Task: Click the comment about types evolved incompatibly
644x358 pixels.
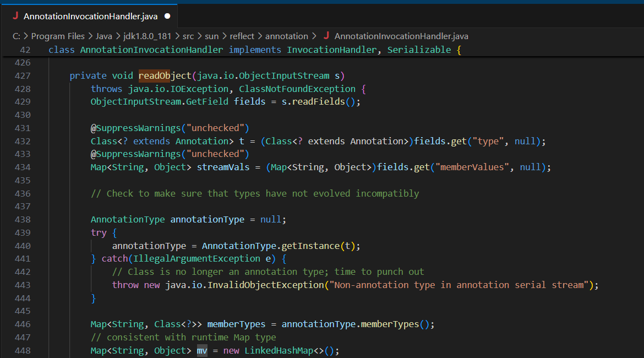Action: click(255, 193)
